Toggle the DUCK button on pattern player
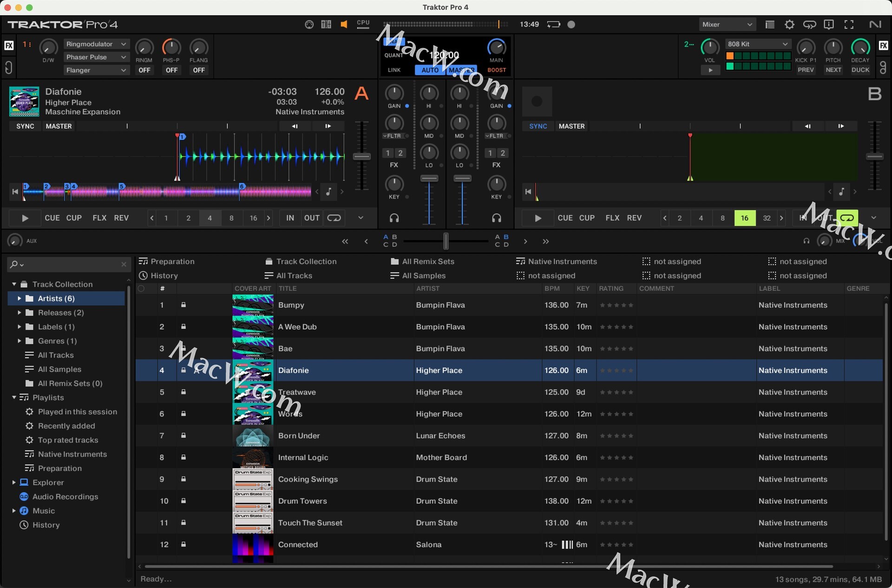Image resolution: width=892 pixels, height=588 pixels. (860, 70)
